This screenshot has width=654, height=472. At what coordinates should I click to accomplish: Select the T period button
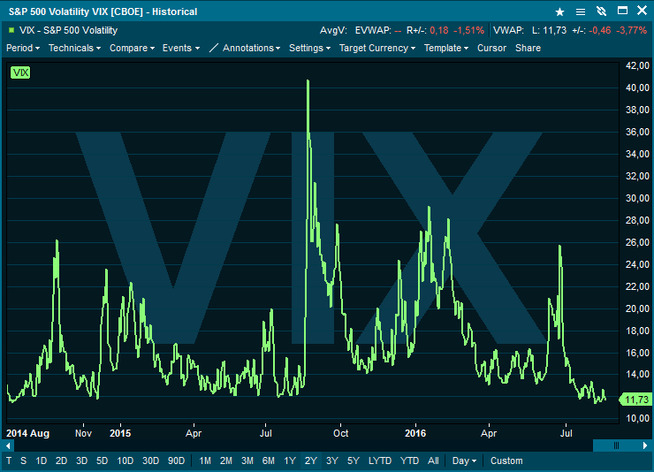tap(9, 461)
